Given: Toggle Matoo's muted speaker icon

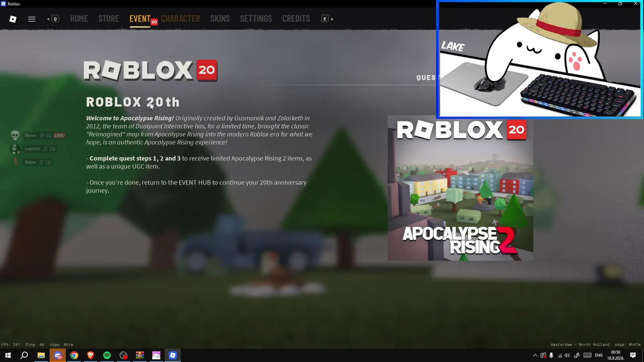Looking at the screenshot, I should pos(48,162).
